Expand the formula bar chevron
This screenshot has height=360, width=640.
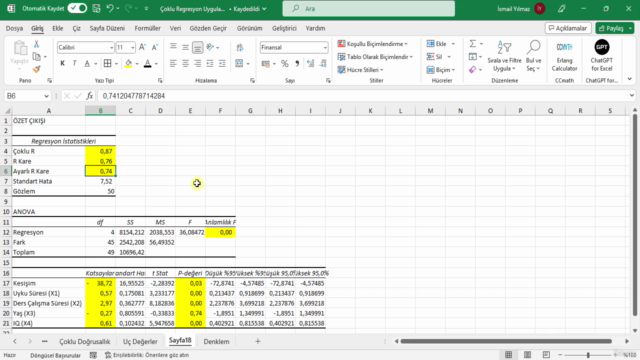pyautogui.click(x=631, y=96)
